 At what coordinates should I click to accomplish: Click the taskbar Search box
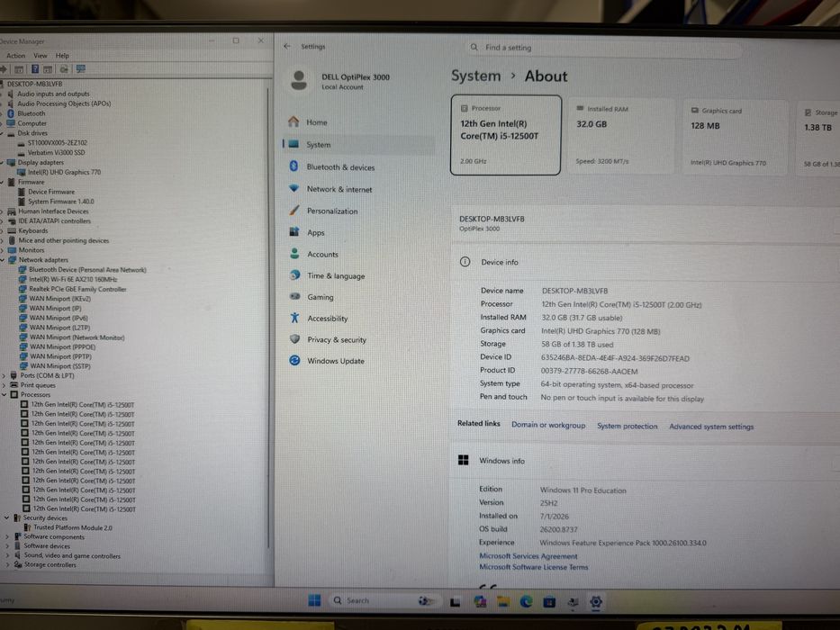[384, 600]
